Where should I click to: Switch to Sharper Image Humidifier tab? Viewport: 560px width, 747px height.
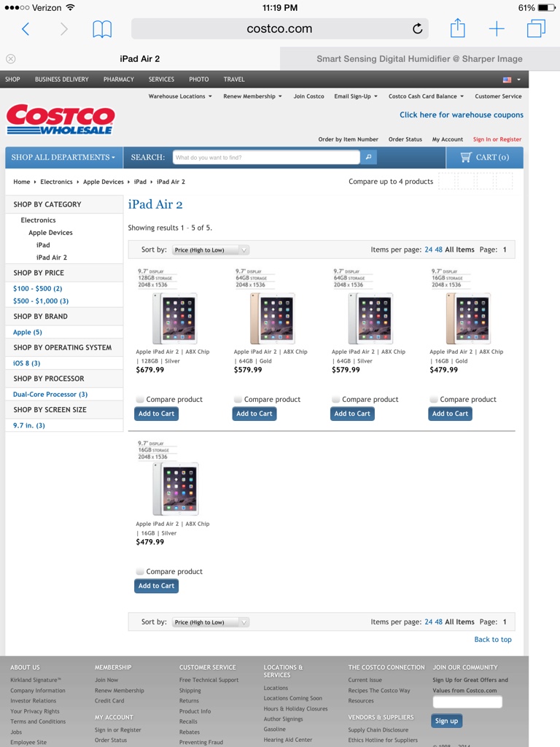tap(419, 58)
